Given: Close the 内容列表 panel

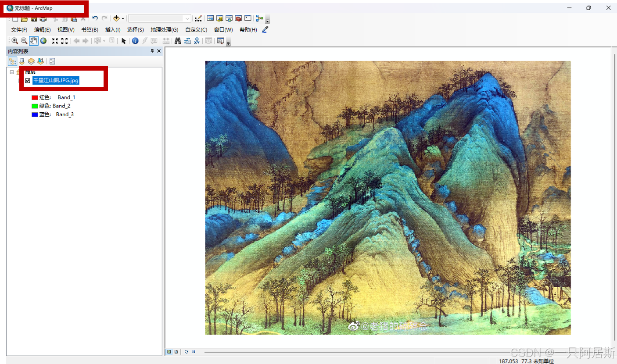Looking at the screenshot, I should [159, 51].
